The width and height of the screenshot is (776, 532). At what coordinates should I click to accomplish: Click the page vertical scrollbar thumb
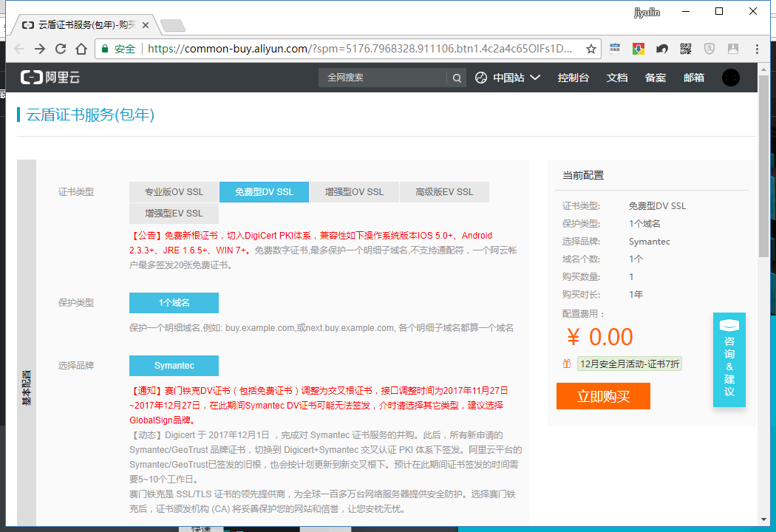pos(763,166)
